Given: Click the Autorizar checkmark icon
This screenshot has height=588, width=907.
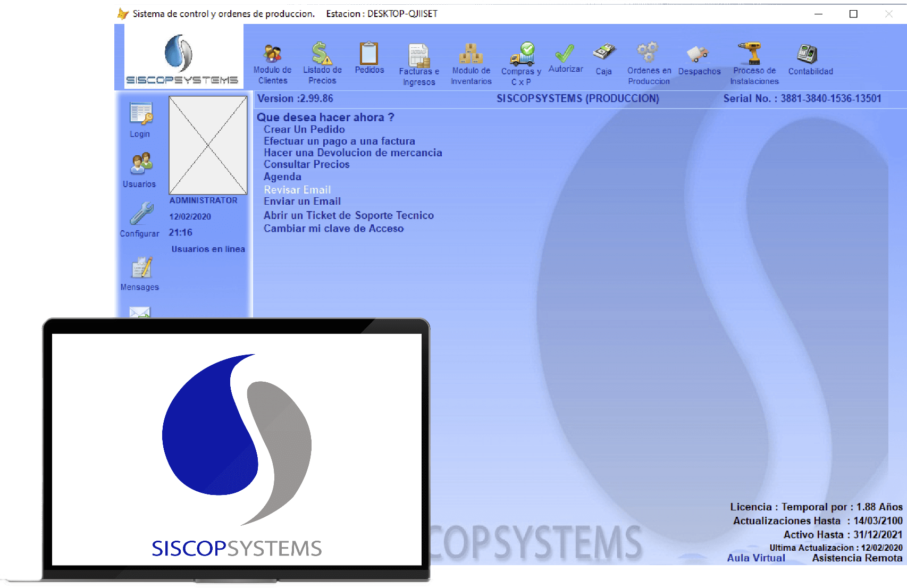Looking at the screenshot, I should point(565,53).
